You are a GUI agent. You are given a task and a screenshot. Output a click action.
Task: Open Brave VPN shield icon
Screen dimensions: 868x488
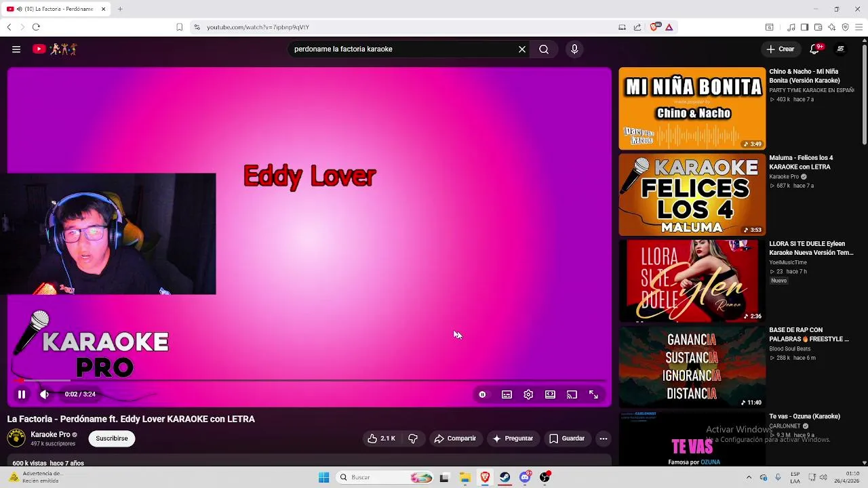click(845, 27)
